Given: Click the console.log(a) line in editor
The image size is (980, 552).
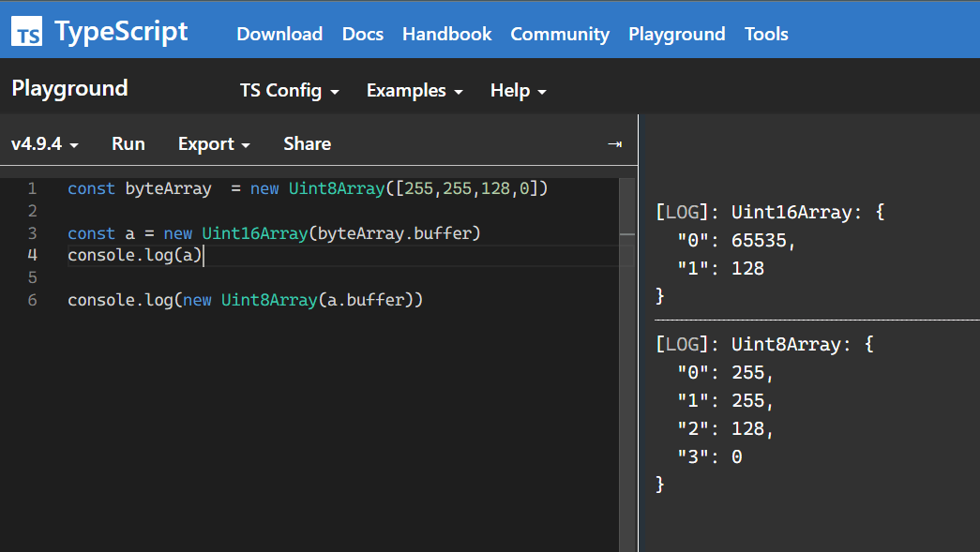Looking at the screenshot, I should [134, 256].
